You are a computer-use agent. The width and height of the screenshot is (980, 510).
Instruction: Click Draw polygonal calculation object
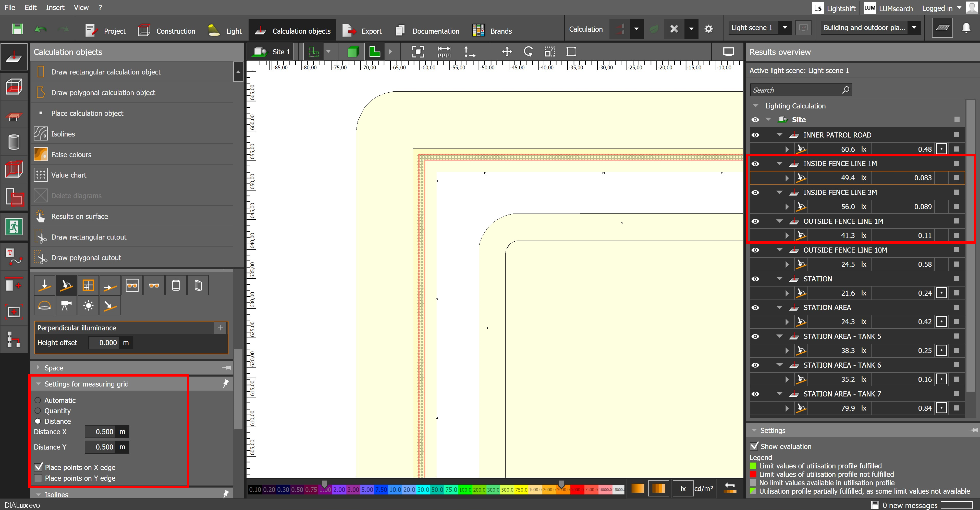(103, 92)
